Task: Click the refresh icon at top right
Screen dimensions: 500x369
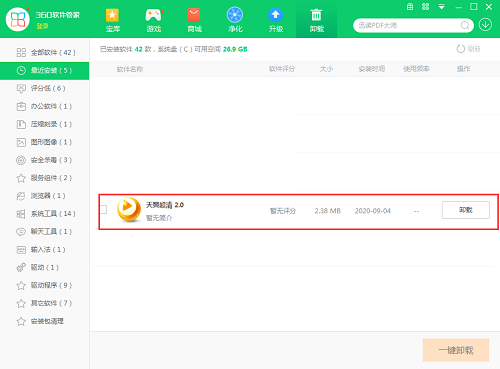Action: pyautogui.click(x=460, y=49)
